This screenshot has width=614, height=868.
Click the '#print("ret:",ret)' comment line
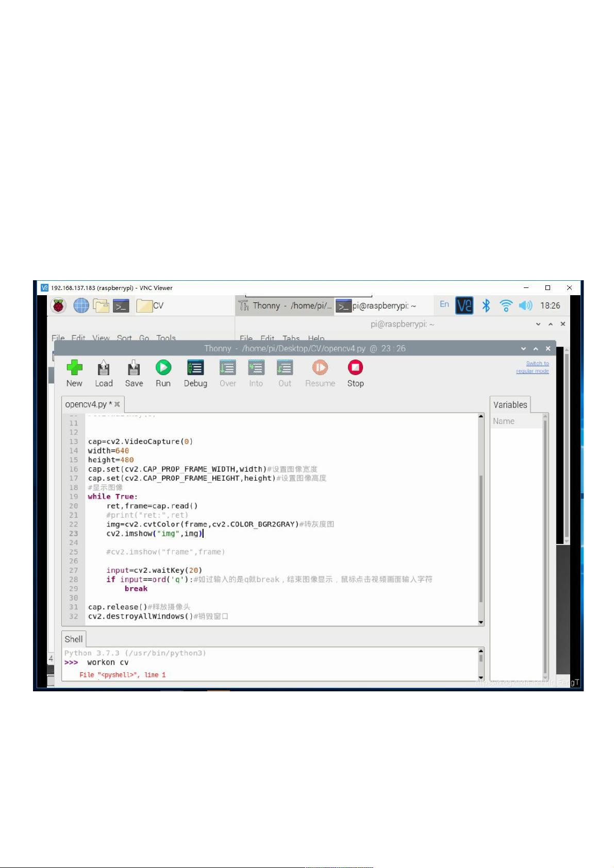coord(147,515)
